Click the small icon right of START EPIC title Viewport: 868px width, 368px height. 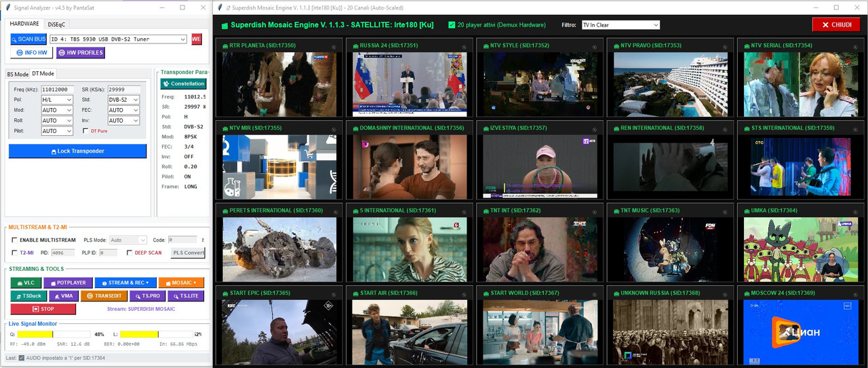tap(333, 295)
